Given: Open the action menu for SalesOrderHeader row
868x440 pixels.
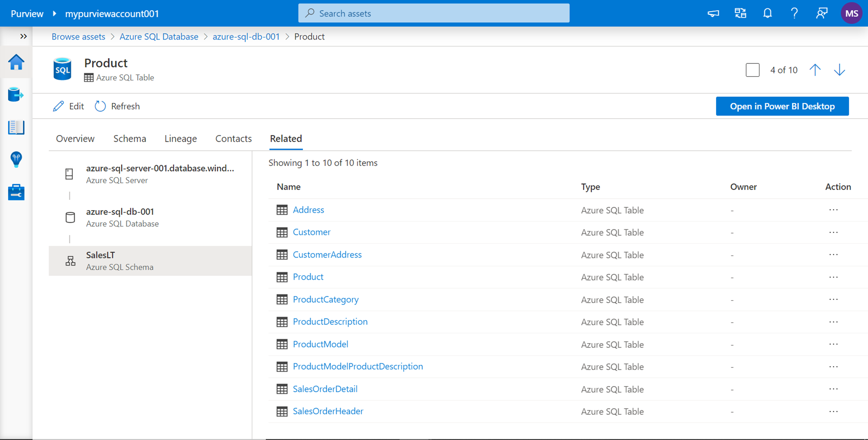Looking at the screenshot, I should pos(833,411).
